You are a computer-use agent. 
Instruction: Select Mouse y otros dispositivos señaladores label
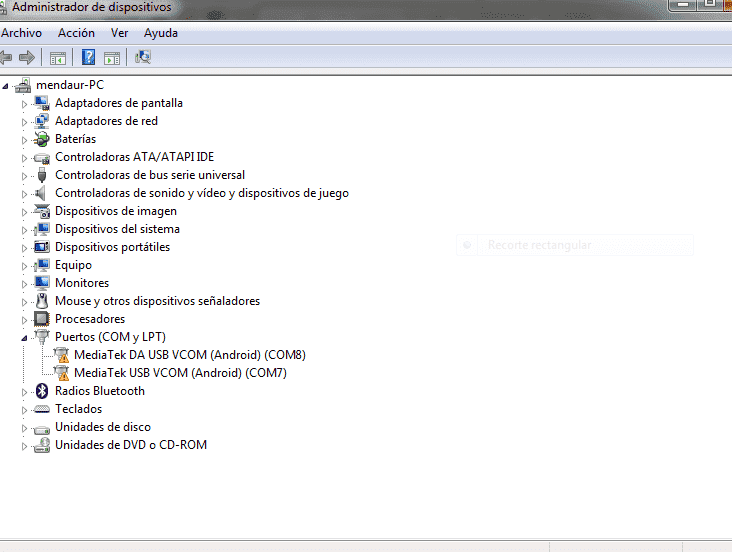(157, 301)
